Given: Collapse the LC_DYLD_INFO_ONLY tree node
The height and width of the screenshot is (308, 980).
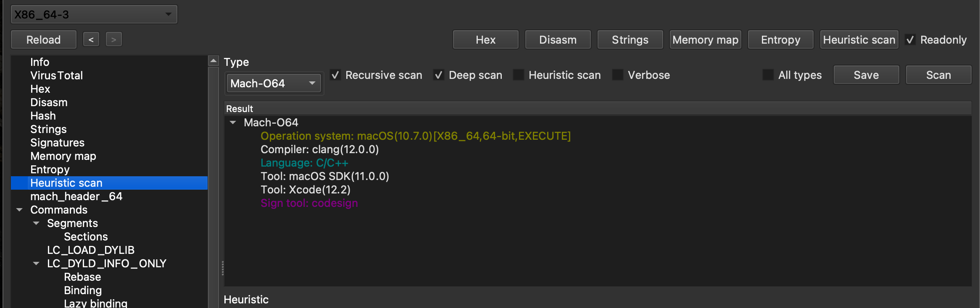Looking at the screenshot, I should pyautogui.click(x=36, y=264).
